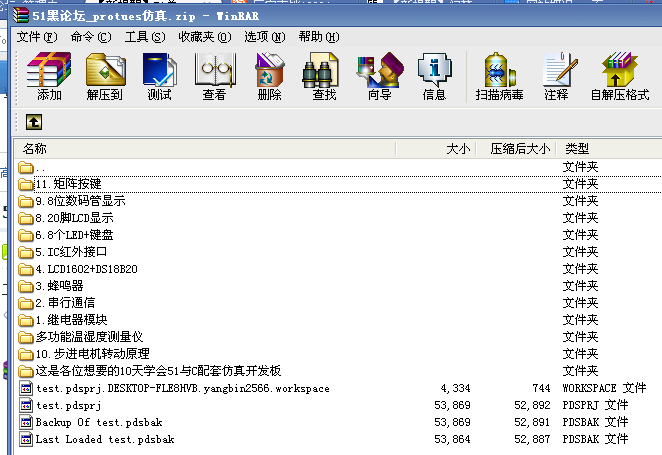This screenshot has height=455, width=662.
Task: Click the 52,887 packed size value
Action: pos(532,439)
